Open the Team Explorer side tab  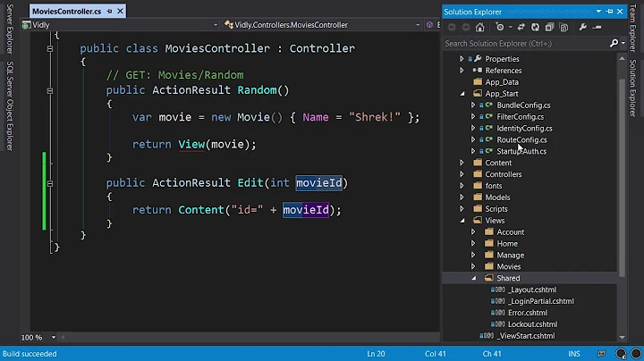point(633,28)
